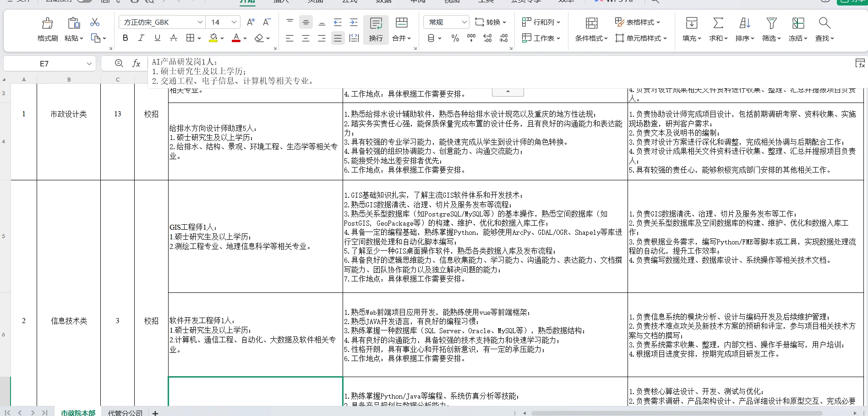This screenshot has height=416, width=868.
Task: Apply red font color
Action: [x=236, y=38]
